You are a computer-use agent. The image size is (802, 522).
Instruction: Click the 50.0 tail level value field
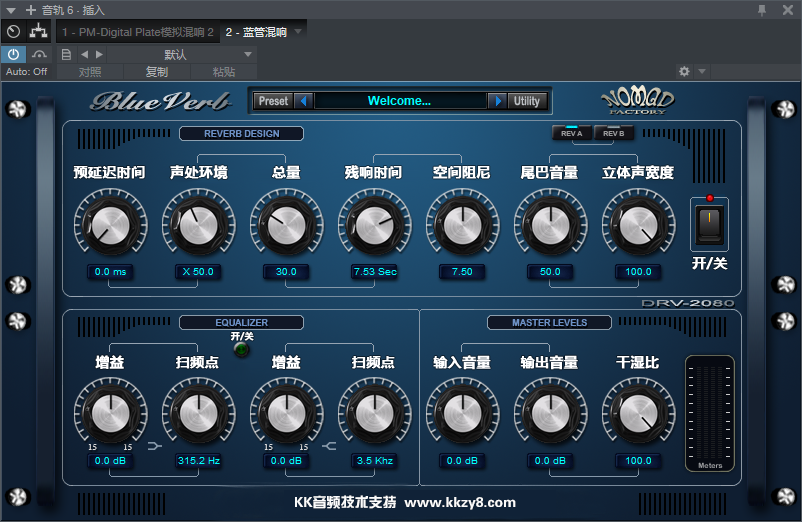[x=550, y=272]
